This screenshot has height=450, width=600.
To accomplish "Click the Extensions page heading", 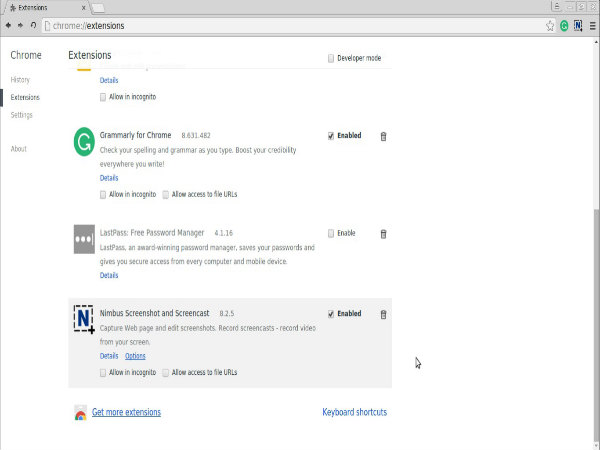I will coord(90,55).
